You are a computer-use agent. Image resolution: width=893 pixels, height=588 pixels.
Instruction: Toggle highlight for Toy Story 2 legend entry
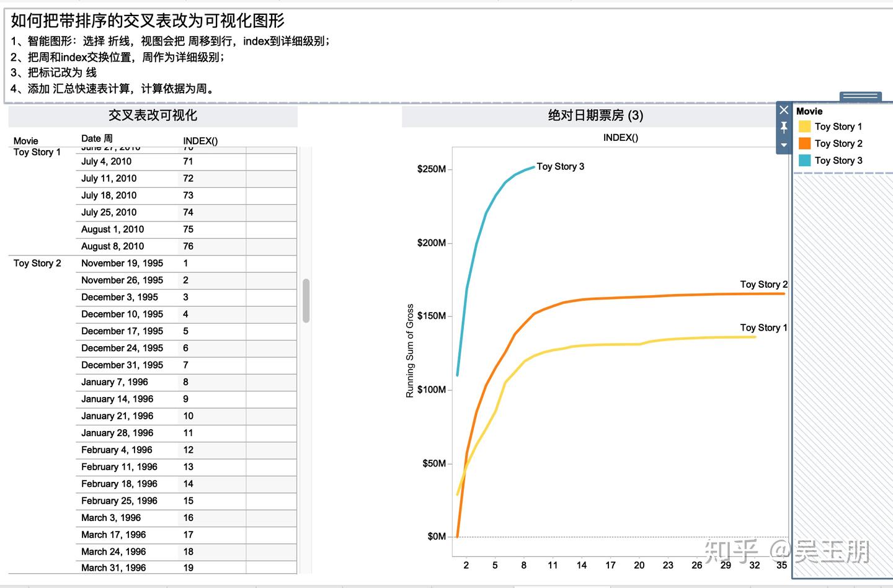[x=840, y=143]
